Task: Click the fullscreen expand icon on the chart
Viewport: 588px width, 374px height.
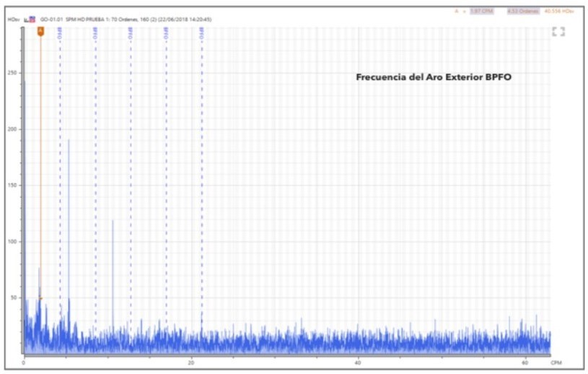Action: point(558,32)
